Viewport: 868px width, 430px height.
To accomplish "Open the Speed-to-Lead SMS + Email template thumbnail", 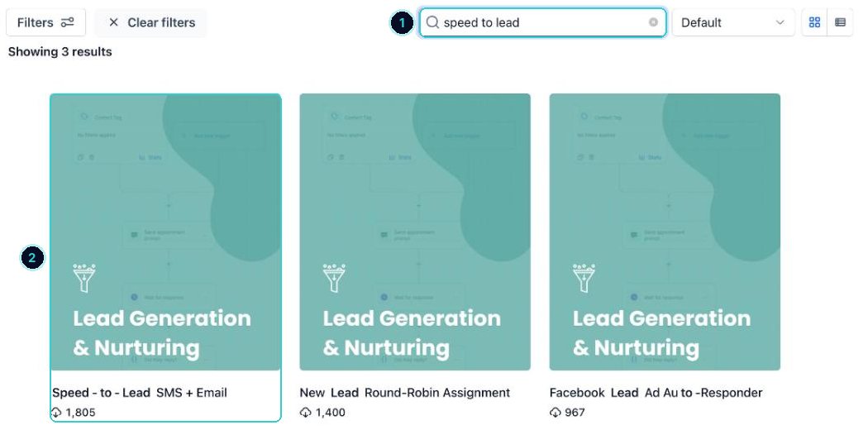I will 165,232.
